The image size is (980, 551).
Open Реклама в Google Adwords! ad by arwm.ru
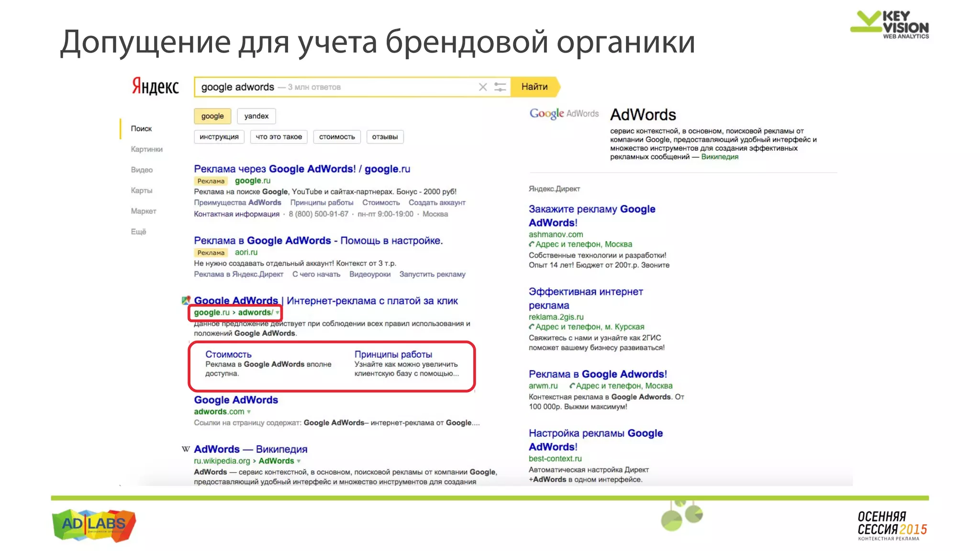[x=598, y=374]
